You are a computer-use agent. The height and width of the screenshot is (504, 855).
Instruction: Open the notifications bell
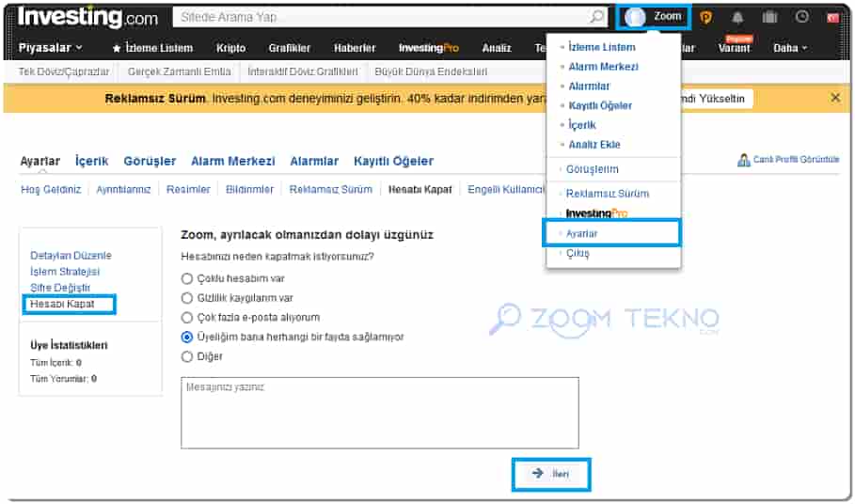pos(737,18)
